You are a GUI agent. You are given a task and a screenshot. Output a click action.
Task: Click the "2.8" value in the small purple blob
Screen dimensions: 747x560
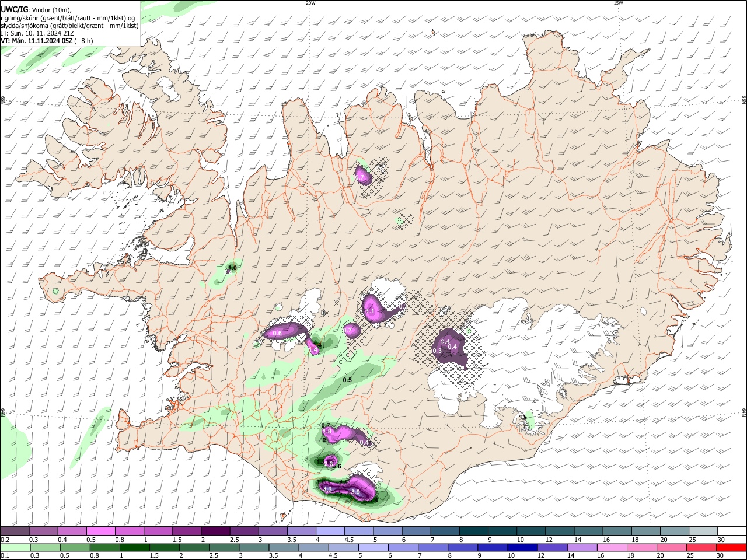328,464
